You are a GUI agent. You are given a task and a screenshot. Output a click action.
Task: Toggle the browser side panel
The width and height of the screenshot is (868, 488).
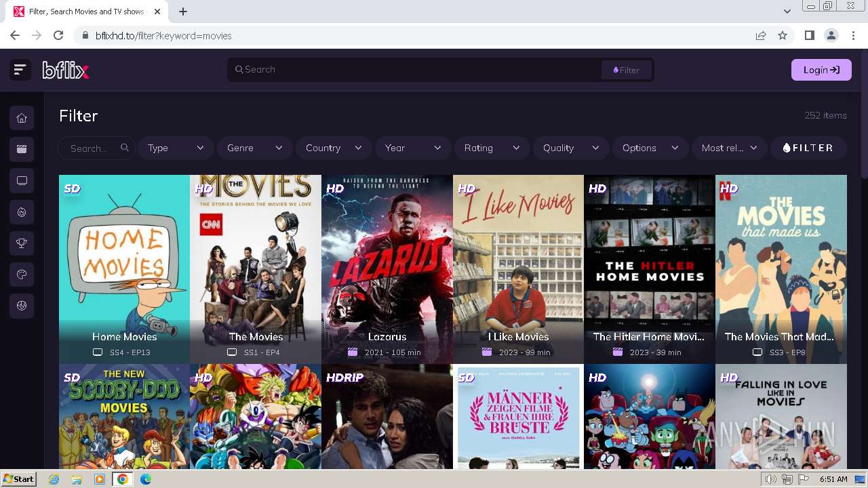coord(809,35)
